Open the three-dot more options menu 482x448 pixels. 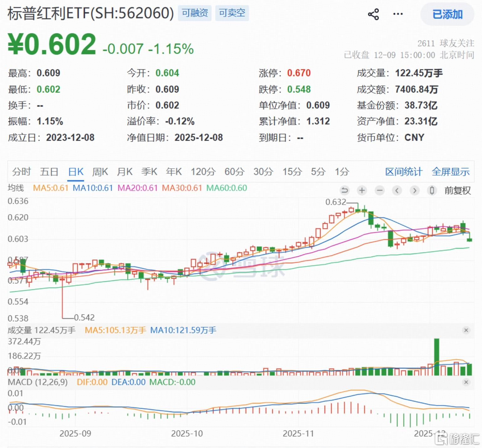click(398, 14)
